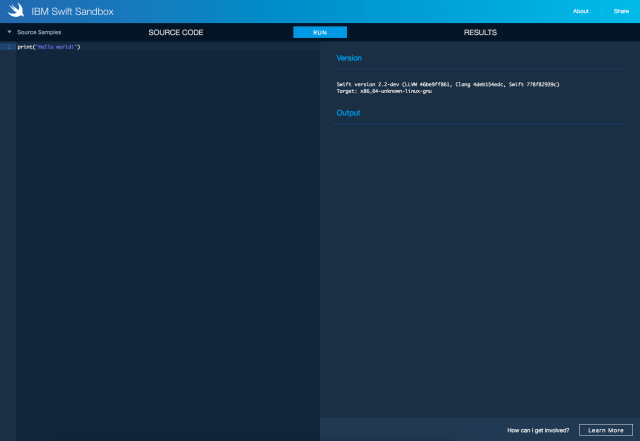Viewport: 640px width, 441px height.
Task: Click the IBM Swift Sandbox title
Action: coord(71,11)
